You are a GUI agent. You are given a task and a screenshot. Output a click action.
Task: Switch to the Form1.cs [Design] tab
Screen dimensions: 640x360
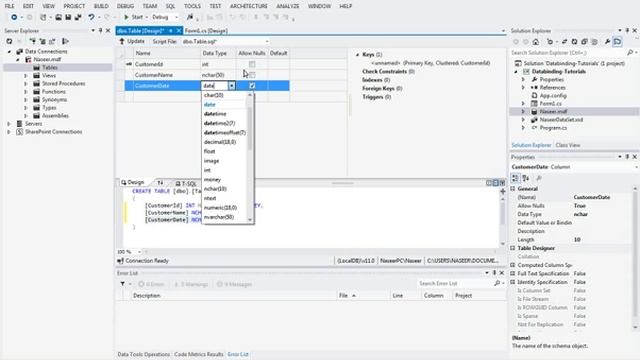tap(206, 31)
